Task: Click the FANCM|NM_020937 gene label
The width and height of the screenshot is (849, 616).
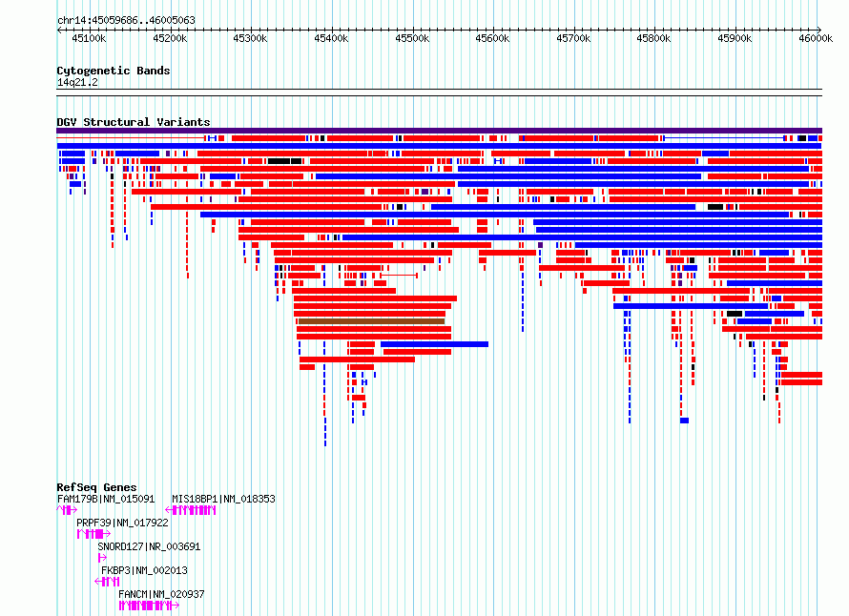Action: pyautogui.click(x=161, y=594)
